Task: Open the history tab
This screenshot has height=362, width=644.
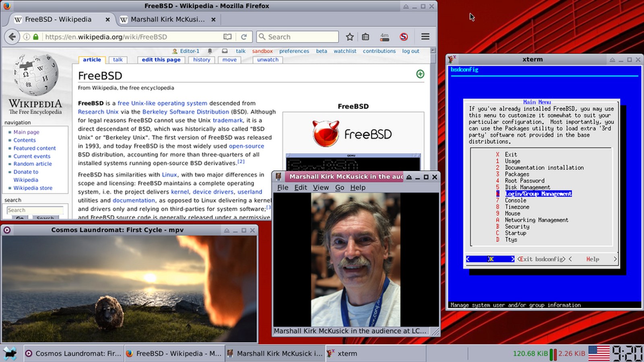Action: (202, 60)
